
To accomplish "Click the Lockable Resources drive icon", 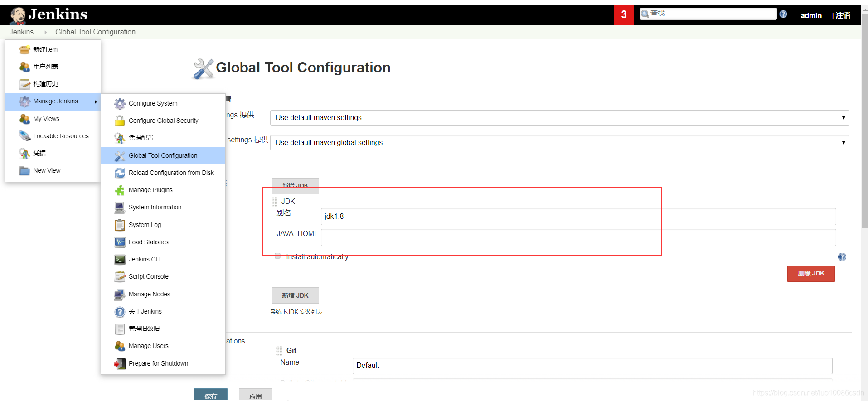I will (24, 136).
